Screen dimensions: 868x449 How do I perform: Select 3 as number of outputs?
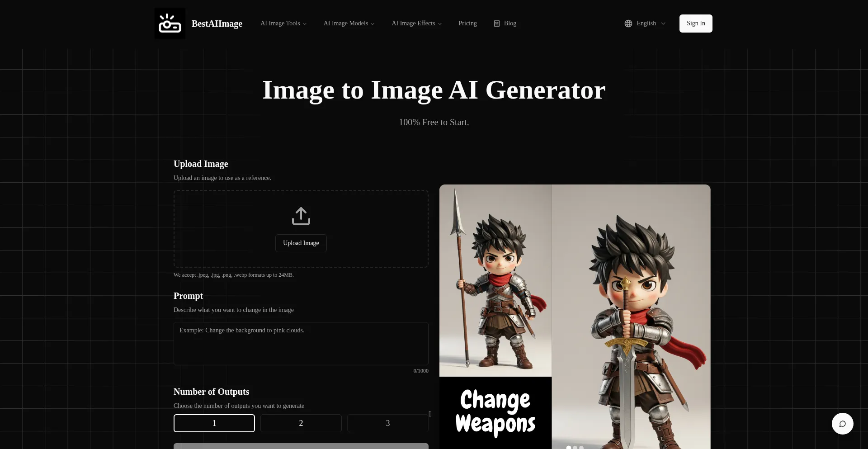click(387, 423)
